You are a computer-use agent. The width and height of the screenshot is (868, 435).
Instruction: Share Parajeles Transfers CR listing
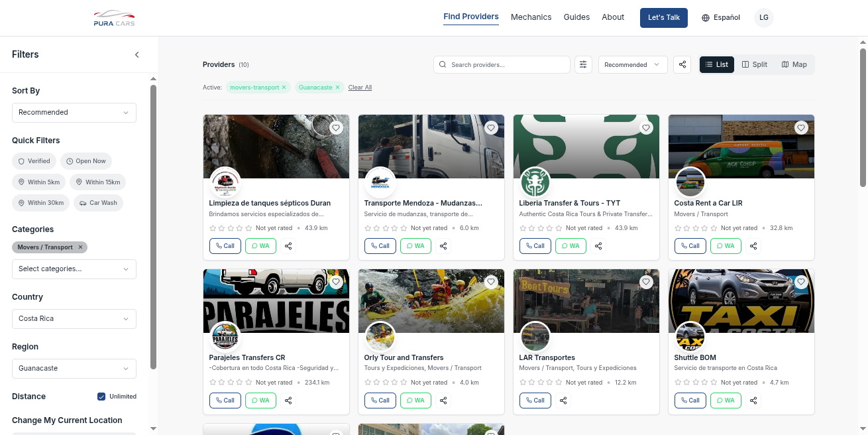tap(288, 401)
